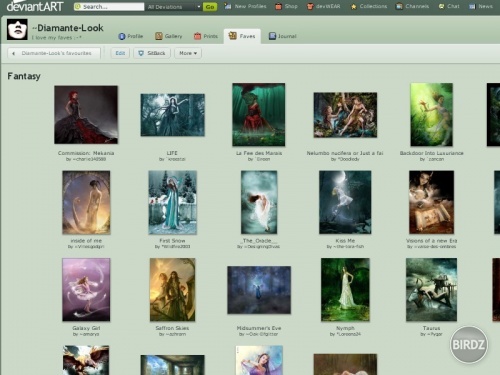
Task: Expand the More dropdown menu
Action: pos(188,53)
